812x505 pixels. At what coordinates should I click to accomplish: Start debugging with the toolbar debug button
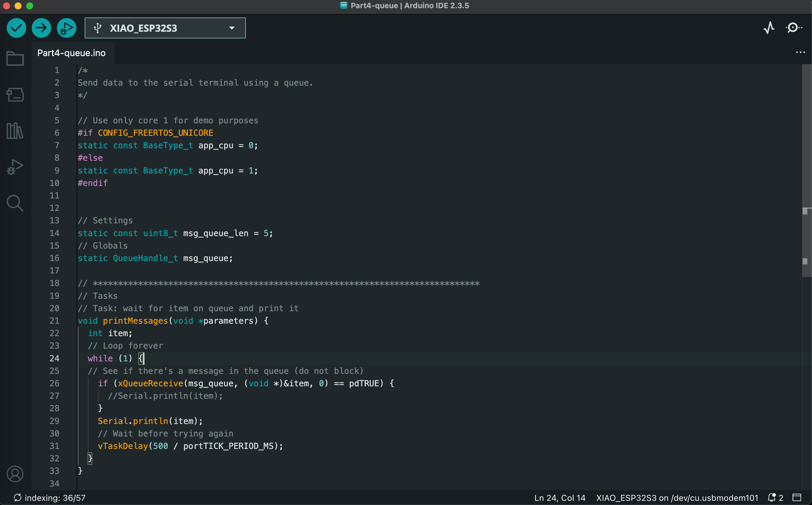coord(66,28)
